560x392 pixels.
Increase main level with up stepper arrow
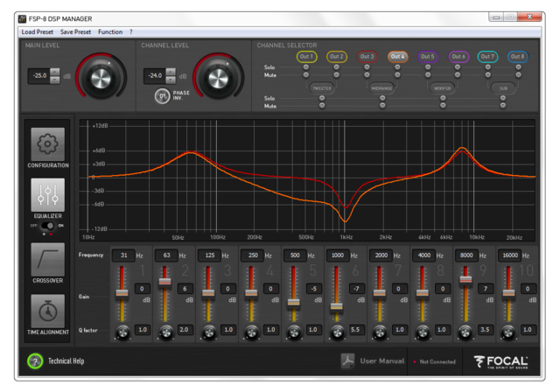55,71
